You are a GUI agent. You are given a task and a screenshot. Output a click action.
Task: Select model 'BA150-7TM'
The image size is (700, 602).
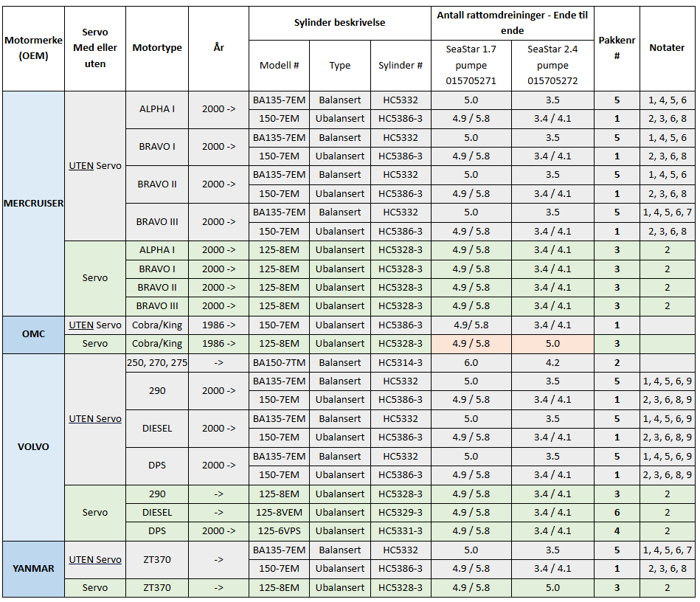[x=280, y=363]
